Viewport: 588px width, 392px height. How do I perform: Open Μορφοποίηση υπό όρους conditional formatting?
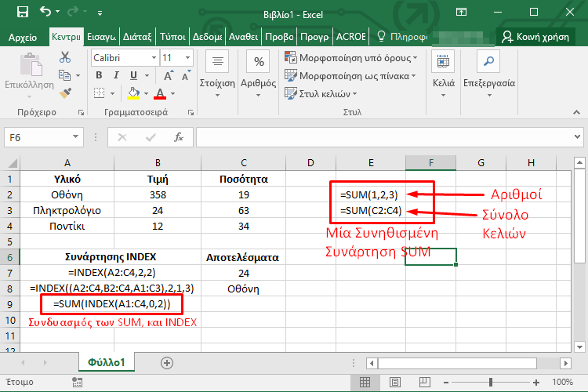(350, 58)
